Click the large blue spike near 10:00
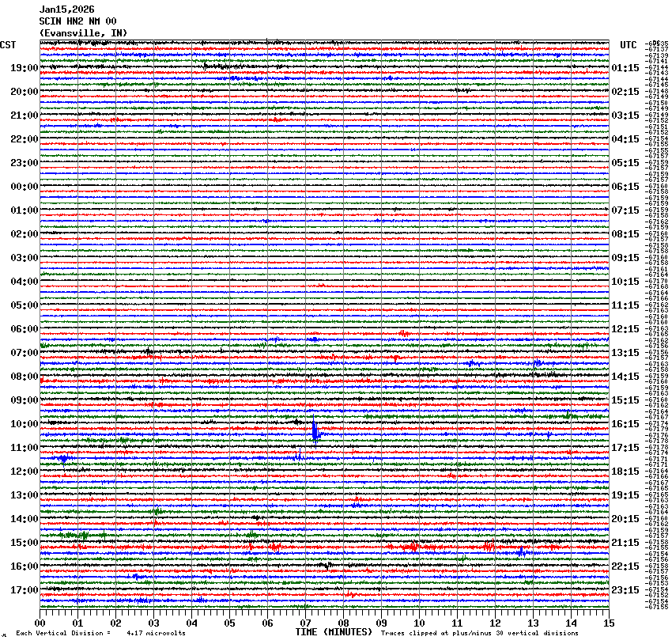The image size is (672, 644). point(315,430)
